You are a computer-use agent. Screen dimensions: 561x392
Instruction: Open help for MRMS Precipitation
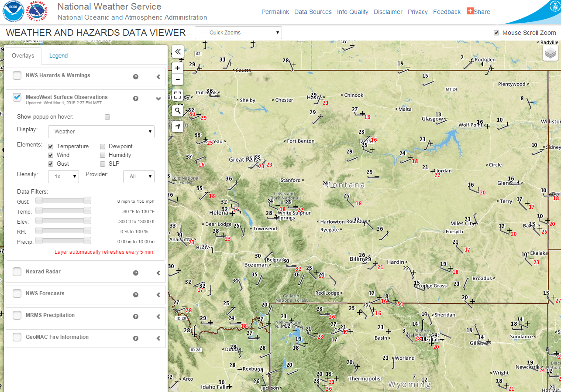(x=136, y=316)
